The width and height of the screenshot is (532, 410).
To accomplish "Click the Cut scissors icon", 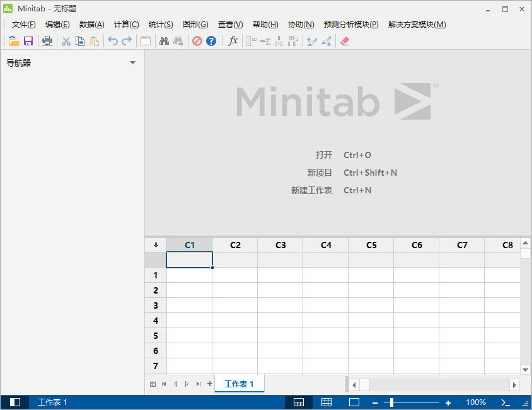I will (x=66, y=41).
